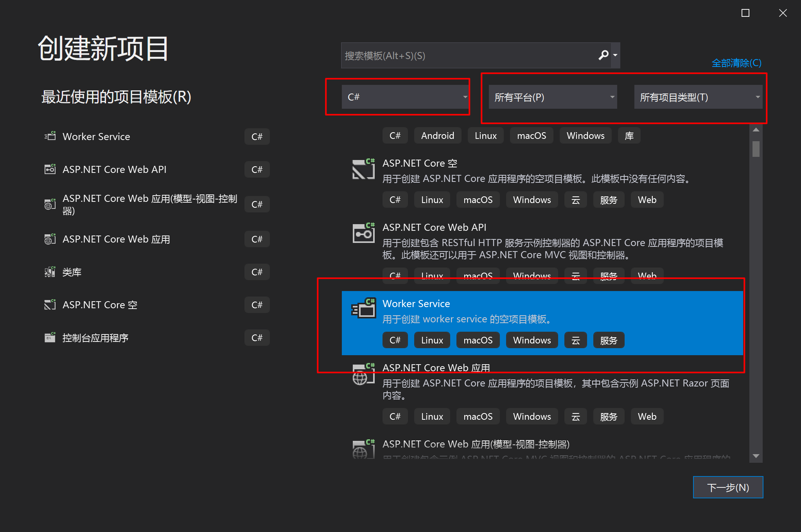Click the Android tag at top of list
The width and height of the screenshot is (801, 532).
pos(437,136)
